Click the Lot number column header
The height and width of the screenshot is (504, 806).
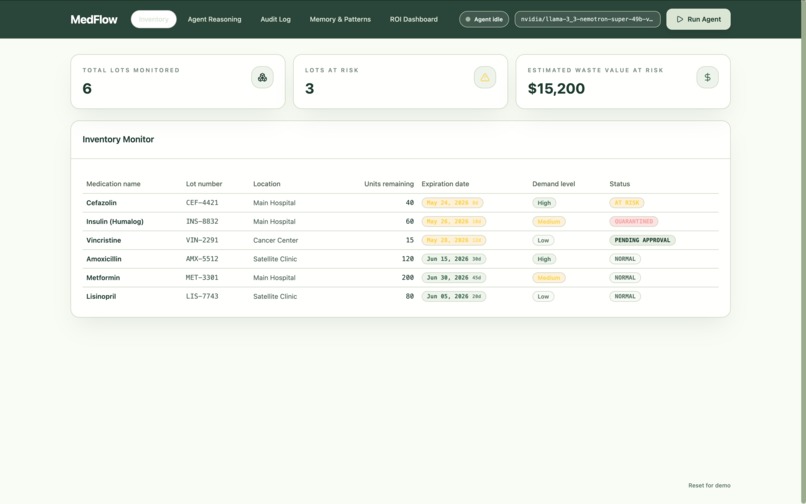click(204, 184)
